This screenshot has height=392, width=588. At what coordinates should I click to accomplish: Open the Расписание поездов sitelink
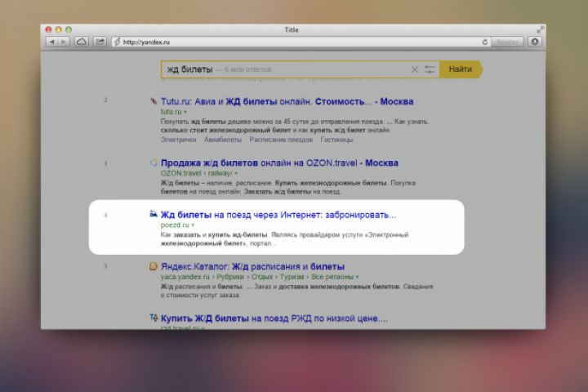click(281, 140)
